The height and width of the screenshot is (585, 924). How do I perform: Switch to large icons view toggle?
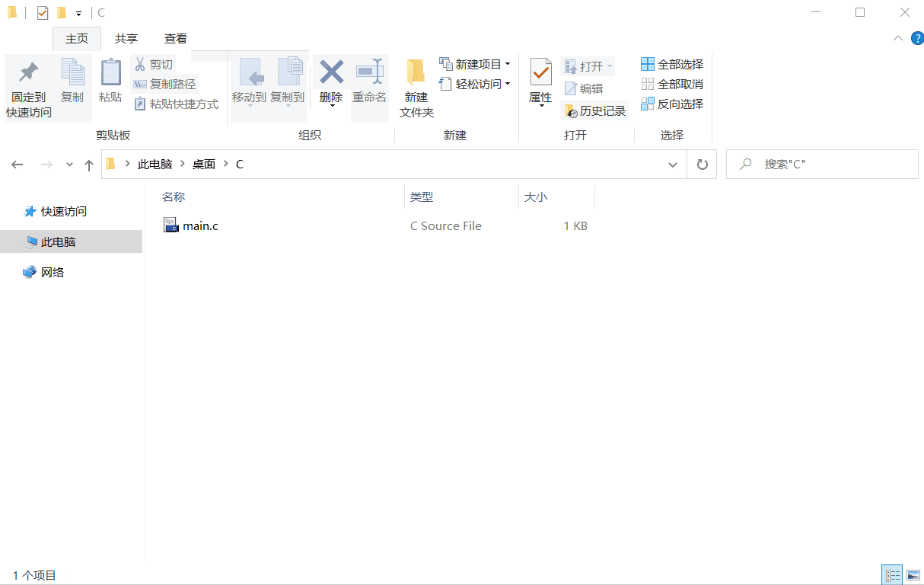tap(913, 575)
